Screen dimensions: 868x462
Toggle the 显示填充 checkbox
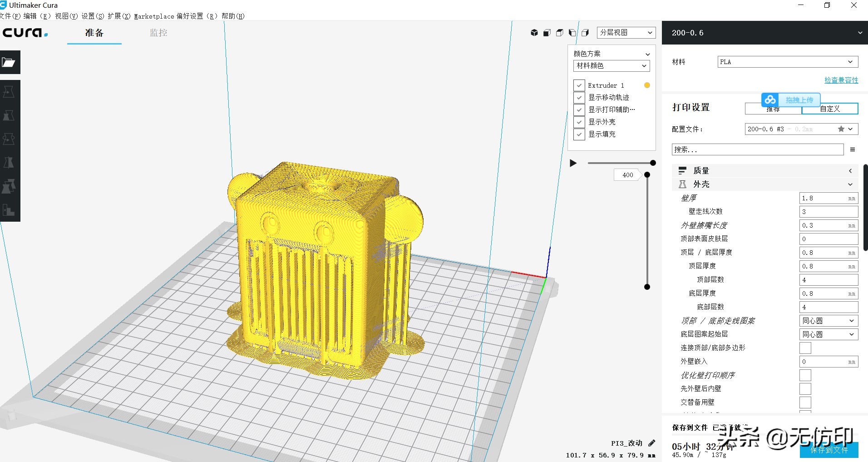click(579, 134)
